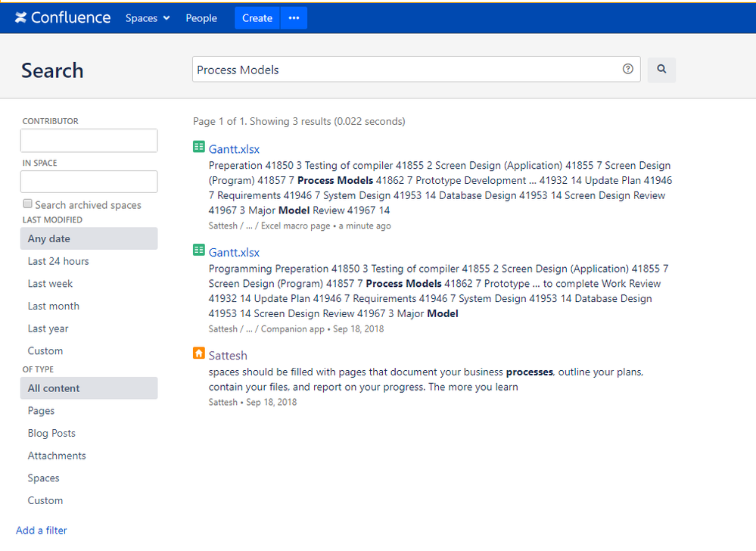Focus the In Space filter input
756x551 pixels.
(89, 182)
